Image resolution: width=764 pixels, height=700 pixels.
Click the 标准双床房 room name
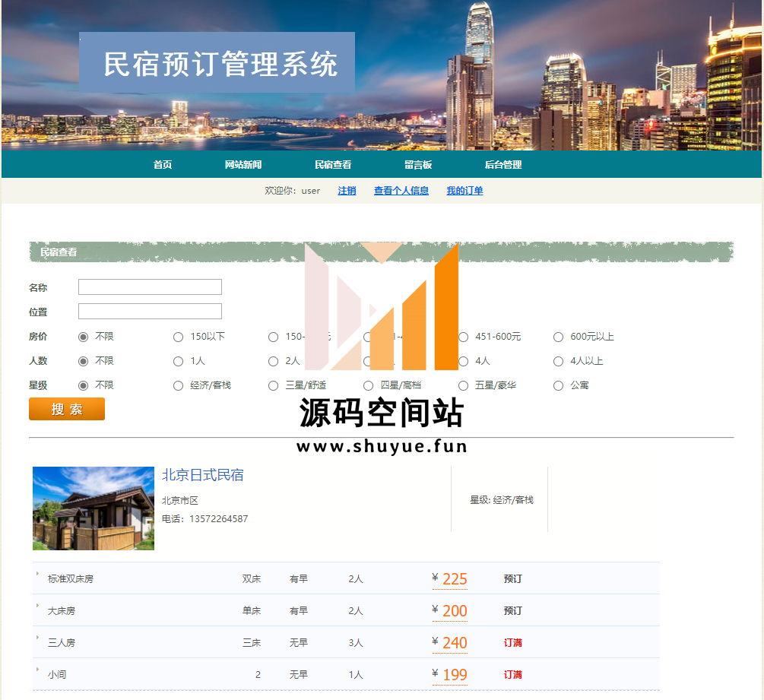pyautogui.click(x=71, y=578)
